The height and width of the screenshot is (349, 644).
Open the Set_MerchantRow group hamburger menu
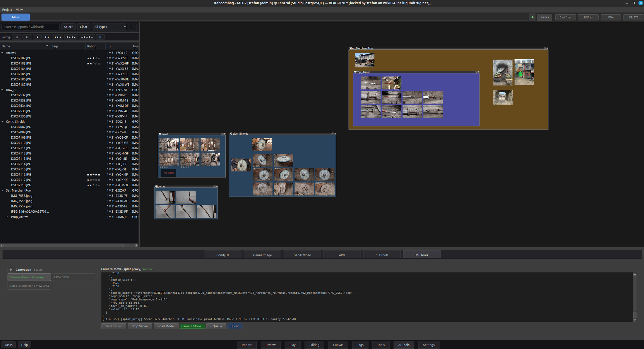pyautogui.click(x=547, y=49)
